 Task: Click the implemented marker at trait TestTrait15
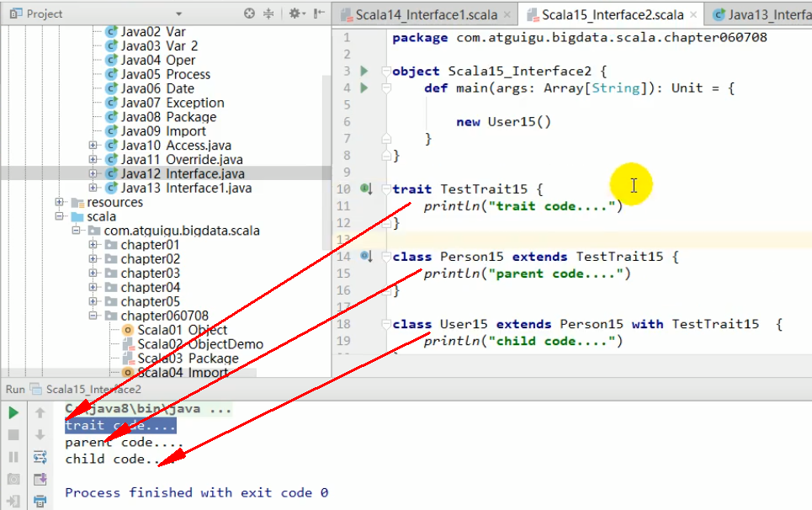coord(366,189)
